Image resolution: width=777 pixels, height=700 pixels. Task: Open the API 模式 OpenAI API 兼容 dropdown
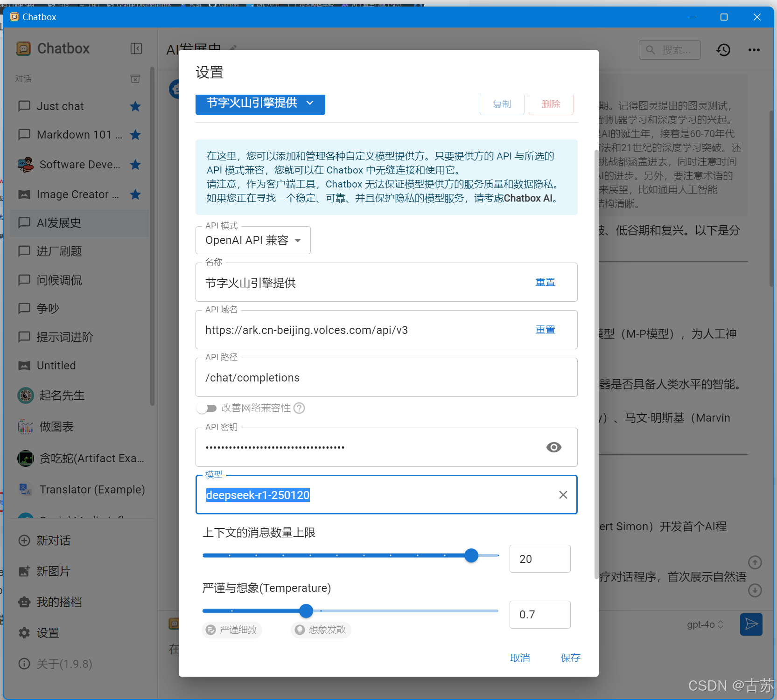tap(253, 240)
